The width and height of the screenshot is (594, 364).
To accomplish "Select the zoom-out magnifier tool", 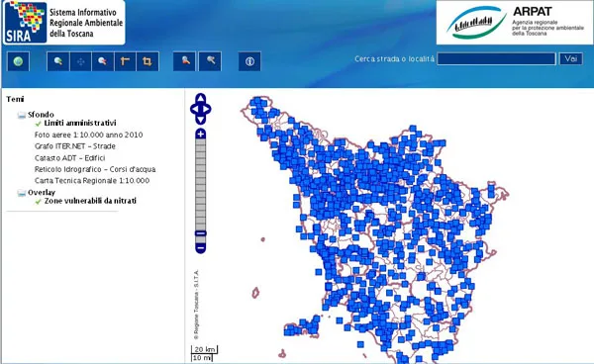I will pyautogui.click(x=103, y=61).
